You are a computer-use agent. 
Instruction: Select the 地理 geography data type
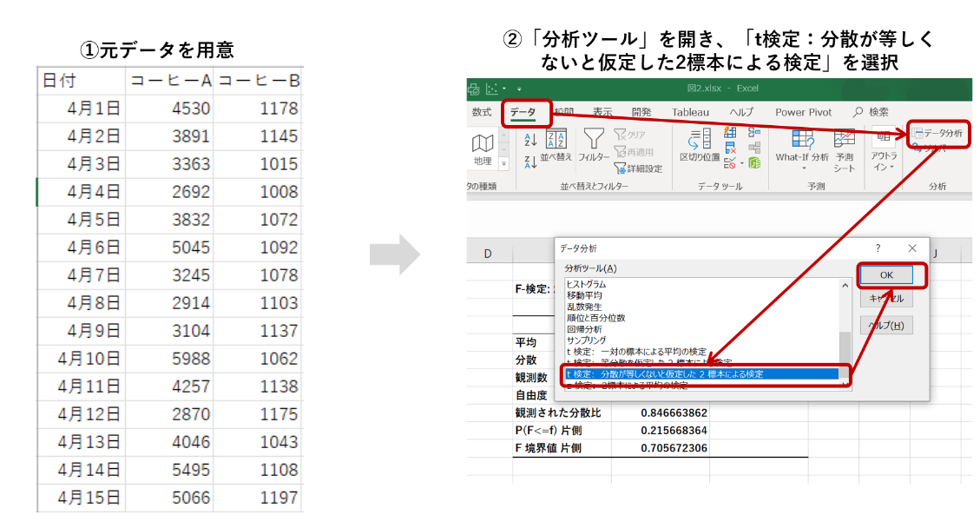[483, 150]
